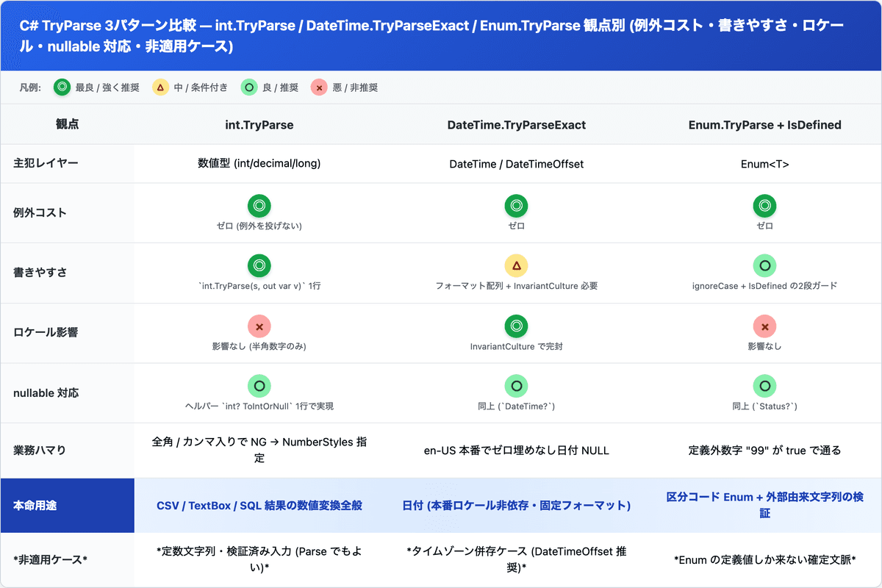The width and height of the screenshot is (882, 588).
Task: Click 書きやすさ double-circle icon for int.TryParse
Action: (x=259, y=266)
